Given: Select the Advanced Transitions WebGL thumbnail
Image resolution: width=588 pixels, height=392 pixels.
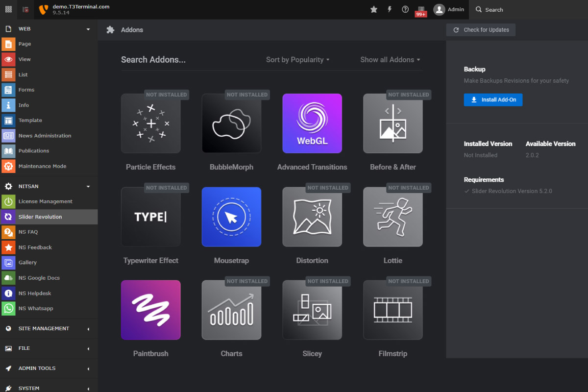Looking at the screenshot, I should point(312,123).
